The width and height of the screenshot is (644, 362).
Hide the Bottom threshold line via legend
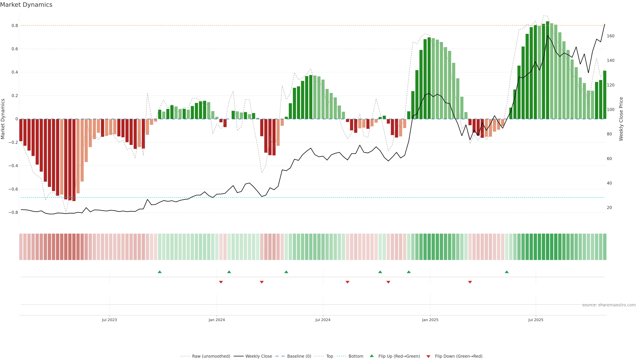coord(356,356)
